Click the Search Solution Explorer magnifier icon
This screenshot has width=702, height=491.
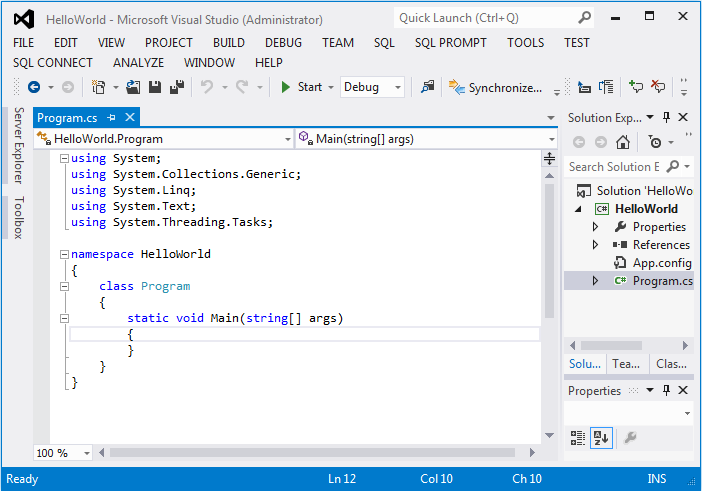click(672, 167)
